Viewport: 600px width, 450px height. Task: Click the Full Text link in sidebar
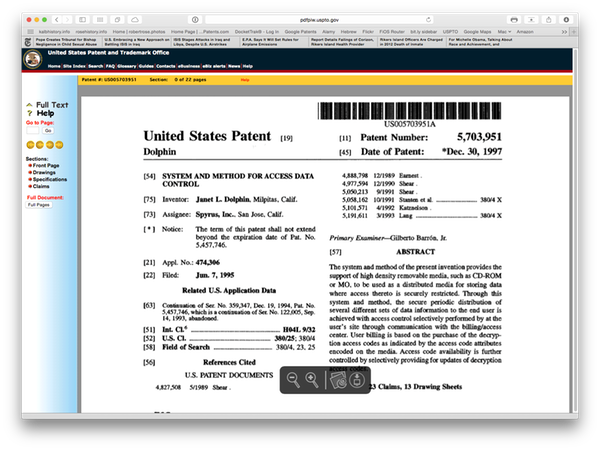[52, 104]
